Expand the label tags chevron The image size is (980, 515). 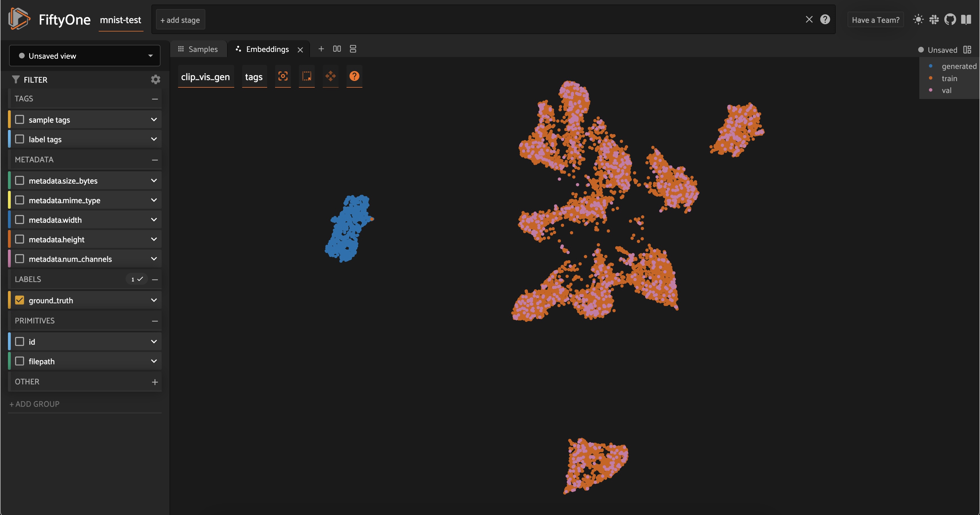[154, 139]
